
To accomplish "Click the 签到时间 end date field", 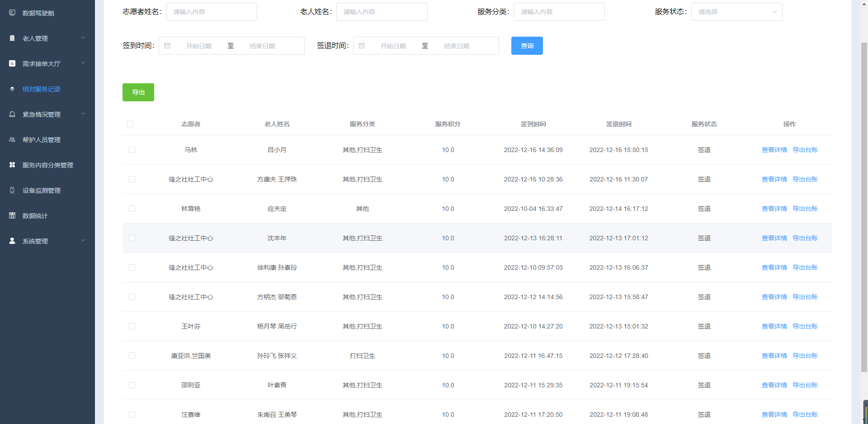I will click(262, 46).
